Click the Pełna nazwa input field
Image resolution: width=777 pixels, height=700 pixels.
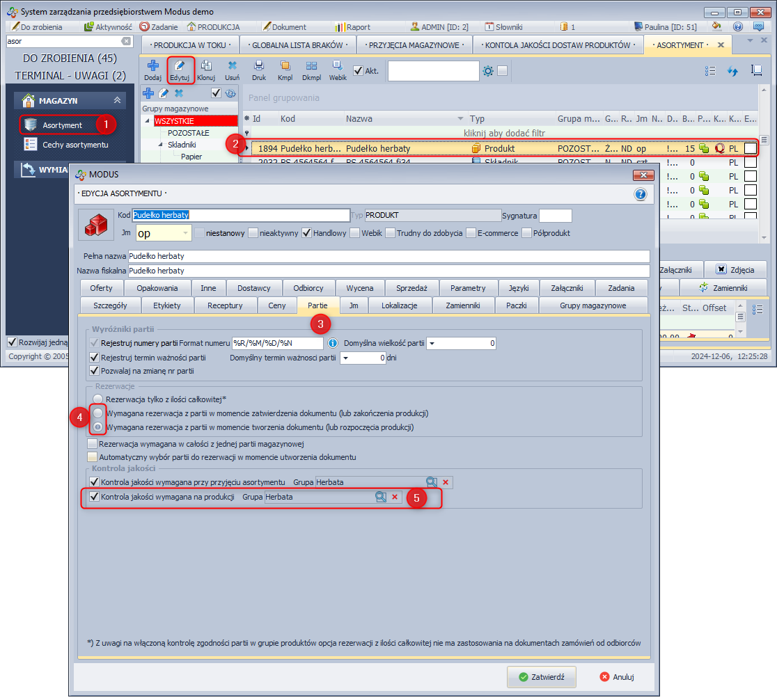coord(387,256)
